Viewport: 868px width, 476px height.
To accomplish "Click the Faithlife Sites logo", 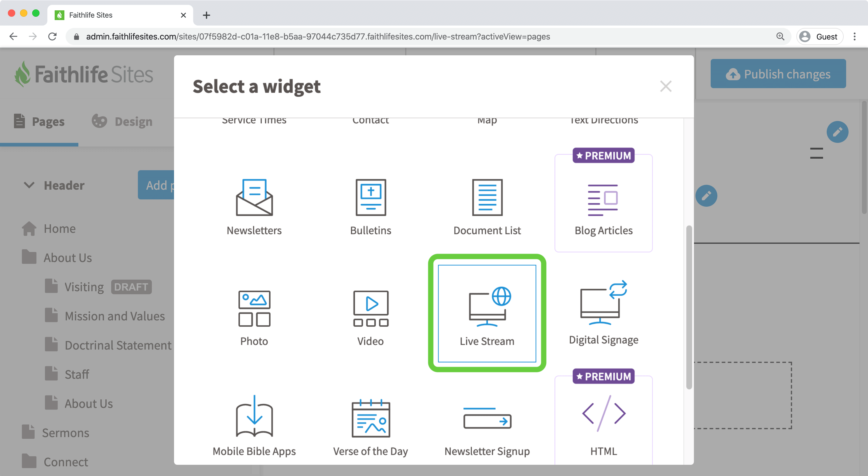I will 83,74.
